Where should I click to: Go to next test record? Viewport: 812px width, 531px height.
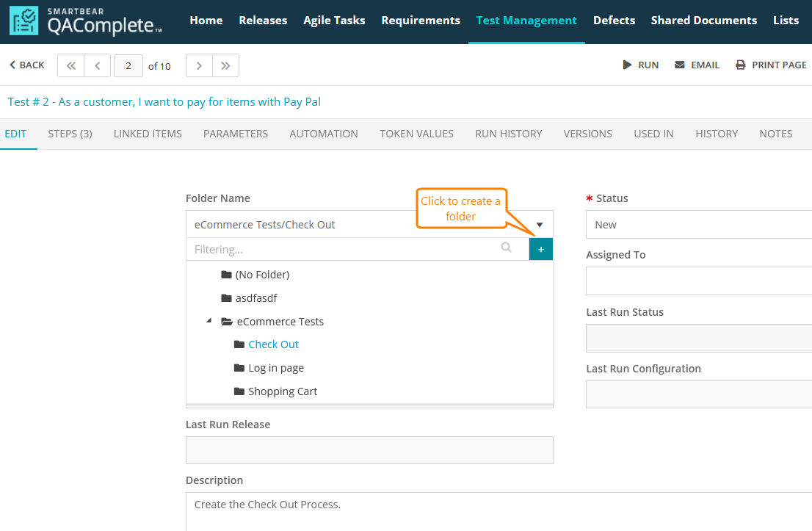(199, 65)
